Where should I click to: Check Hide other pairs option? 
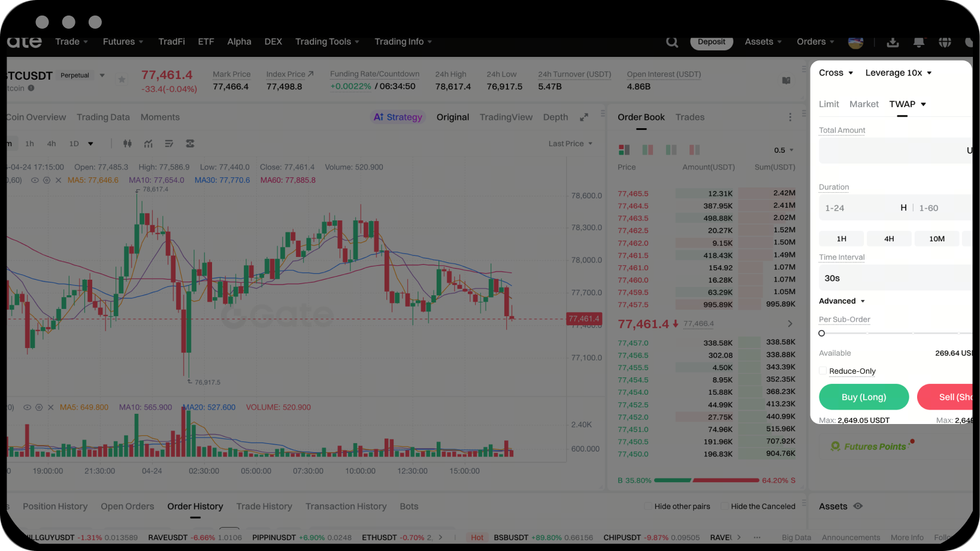pyautogui.click(x=648, y=506)
